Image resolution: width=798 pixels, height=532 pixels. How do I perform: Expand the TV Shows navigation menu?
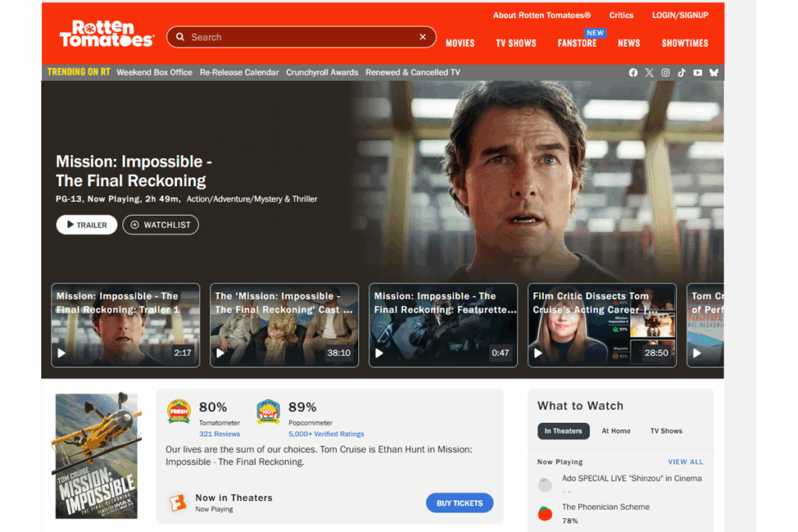[516, 44]
